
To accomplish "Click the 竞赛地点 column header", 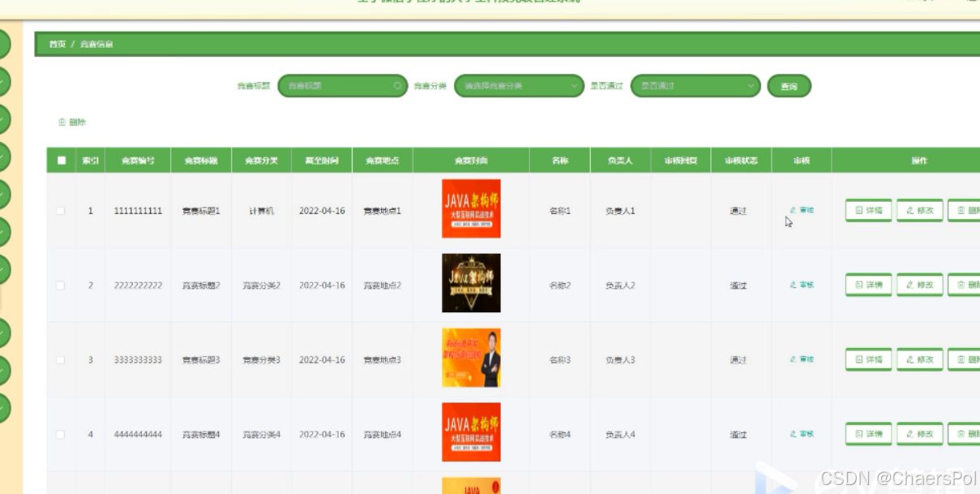I will point(382,161).
